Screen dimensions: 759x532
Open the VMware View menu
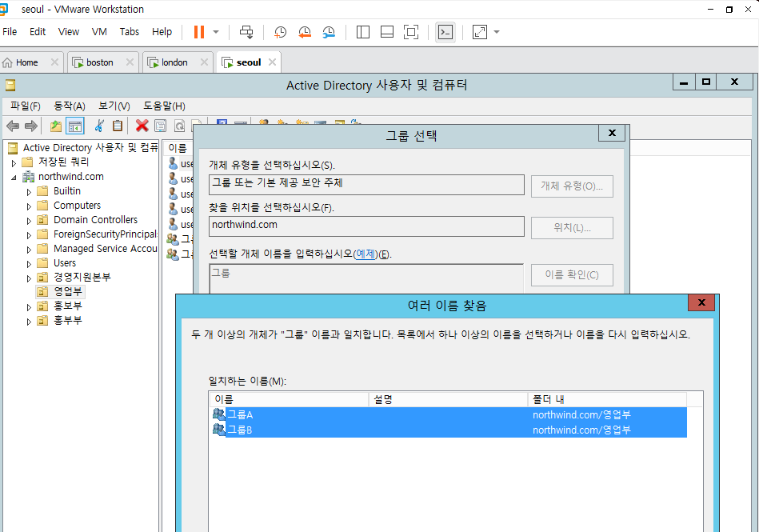click(x=68, y=31)
